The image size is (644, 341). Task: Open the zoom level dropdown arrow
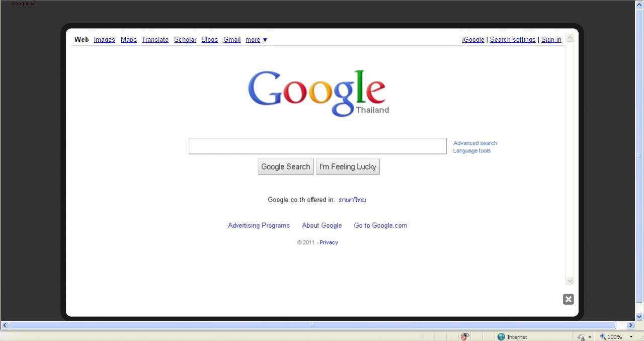tap(631, 337)
